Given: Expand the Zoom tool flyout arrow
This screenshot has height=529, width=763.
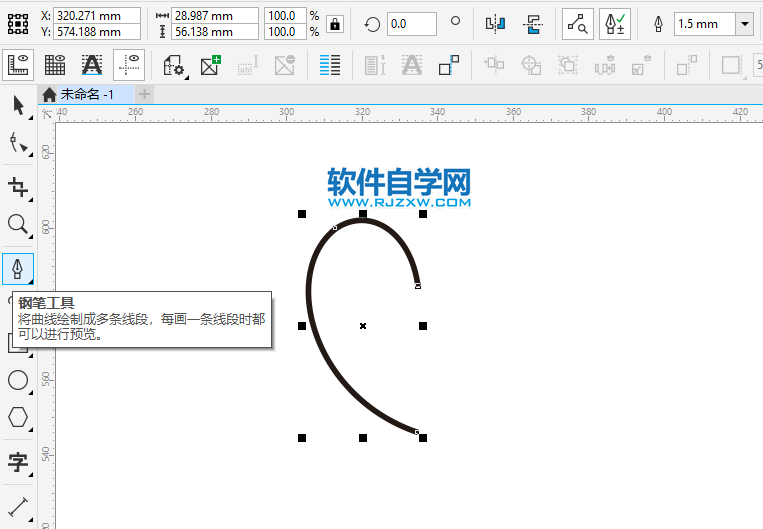Looking at the screenshot, I should [x=31, y=237].
